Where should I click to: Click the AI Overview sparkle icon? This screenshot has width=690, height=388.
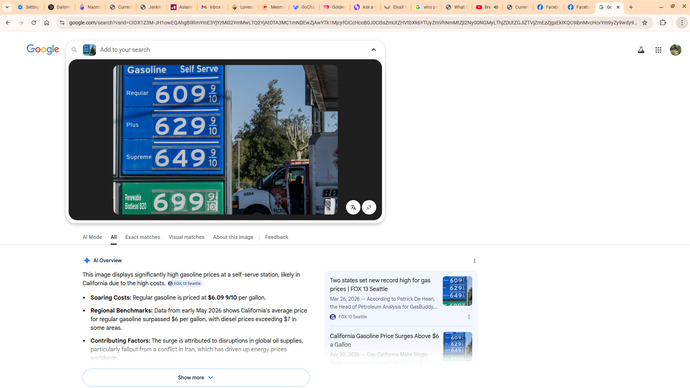pos(87,260)
